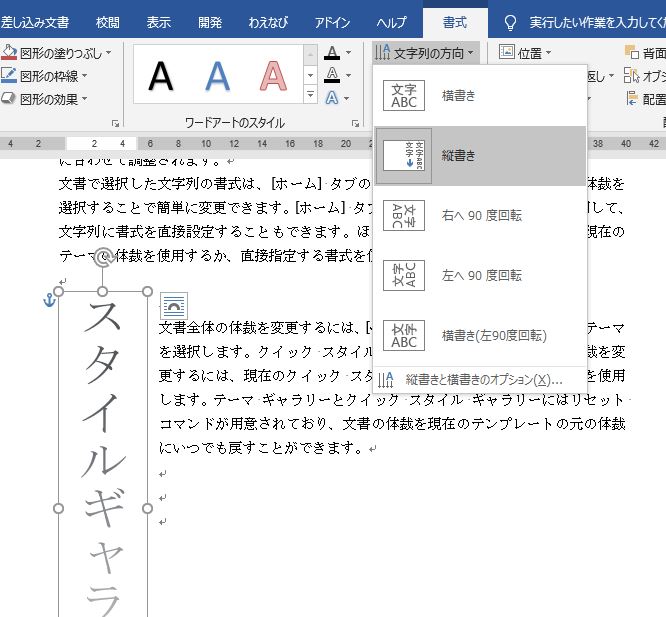Click inside the vertical スタイルギャラ text
Screen dimensions: 666x617
[x=103, y=459]
